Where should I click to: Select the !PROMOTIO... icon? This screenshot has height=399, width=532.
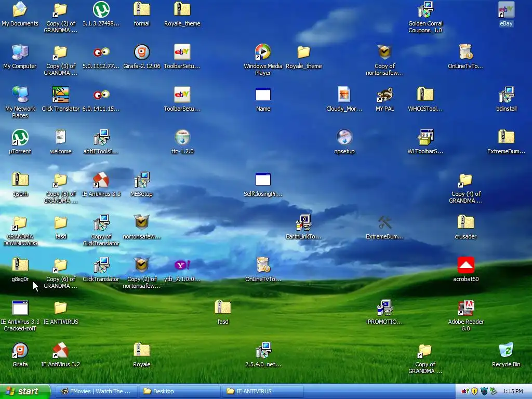tap(385, 308)
